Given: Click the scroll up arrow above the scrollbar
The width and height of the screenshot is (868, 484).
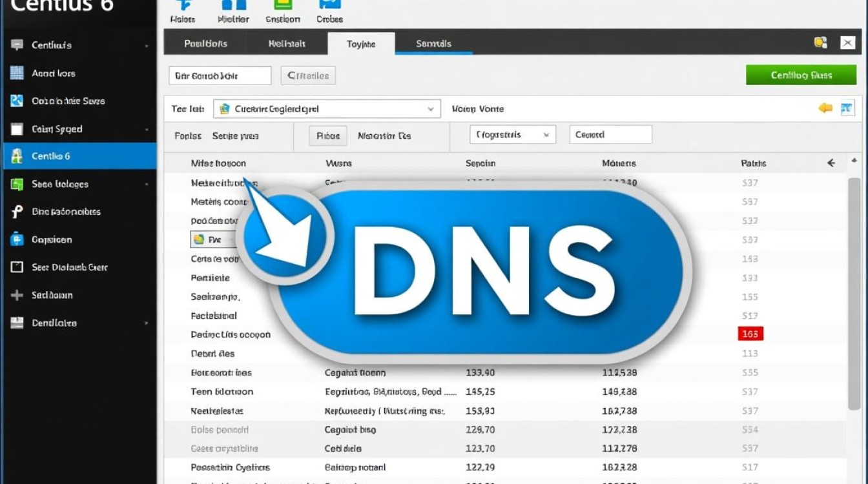Looking at the screenshot, I should 854,160.
